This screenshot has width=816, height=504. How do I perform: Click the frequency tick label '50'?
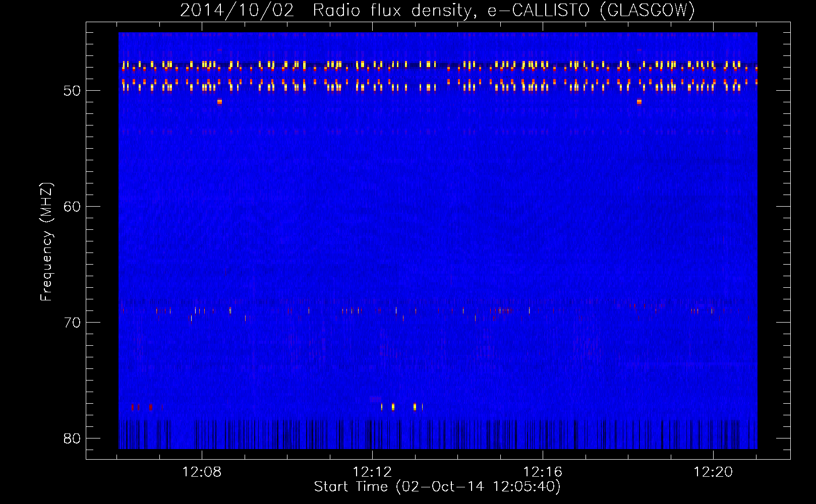[x=72, y=91]
